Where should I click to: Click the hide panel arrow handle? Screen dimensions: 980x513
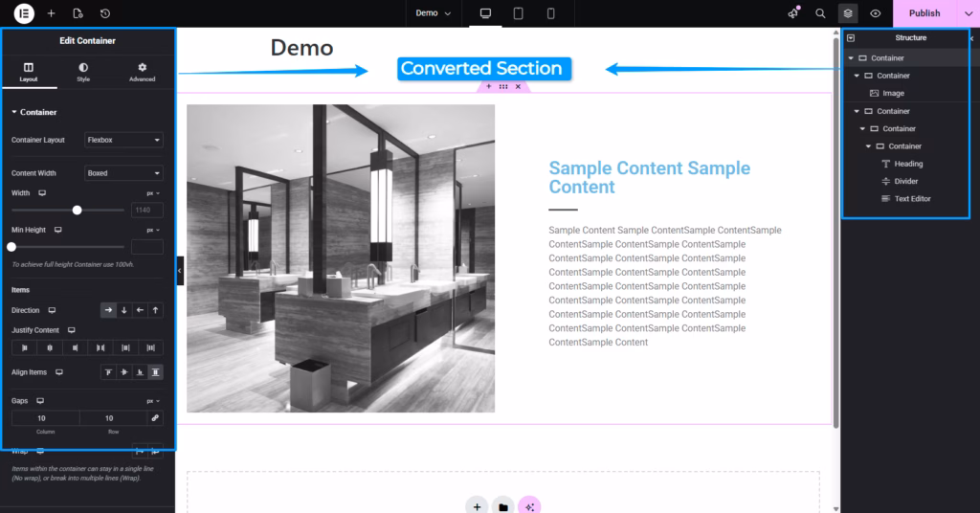[x=180, y=271]
